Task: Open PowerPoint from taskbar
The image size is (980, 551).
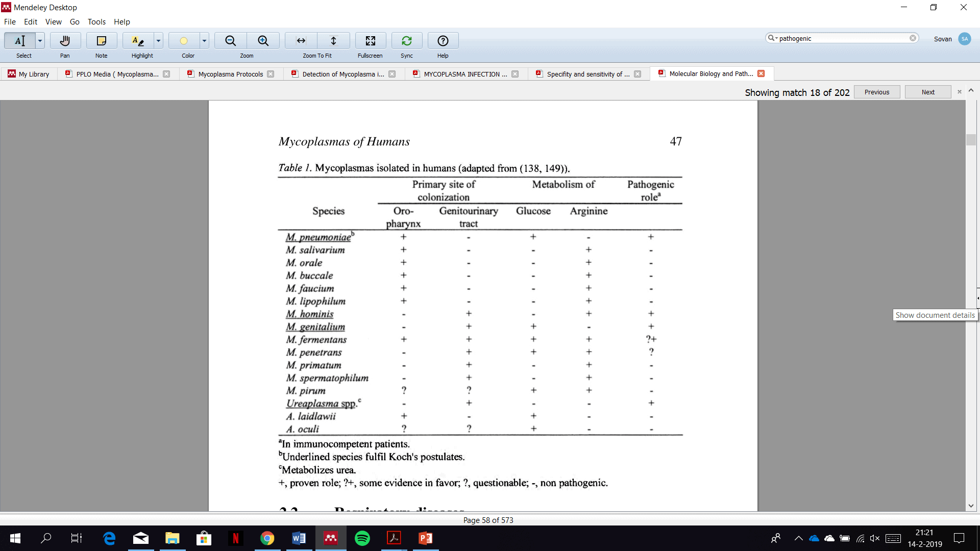Action: tap(426, 538)
